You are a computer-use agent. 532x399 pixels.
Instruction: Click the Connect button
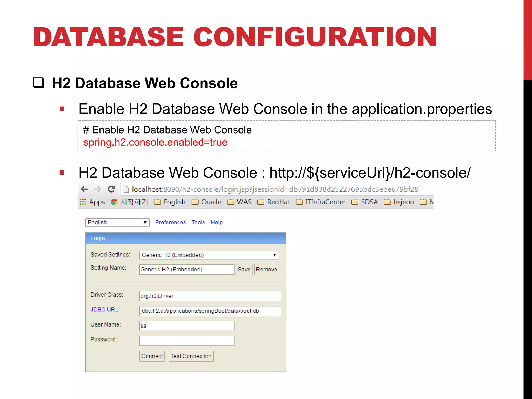pyautogui.click(x=152, y=356)
